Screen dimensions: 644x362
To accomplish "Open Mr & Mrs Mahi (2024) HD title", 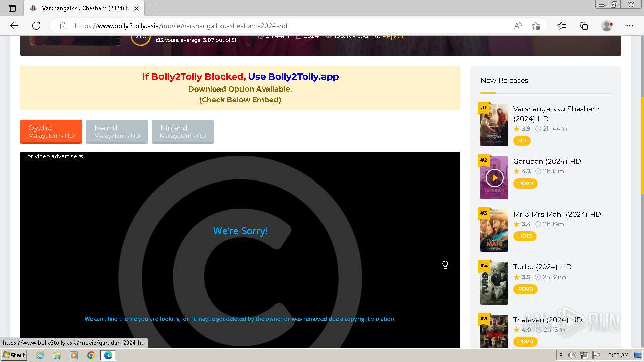I will point(557,214).
